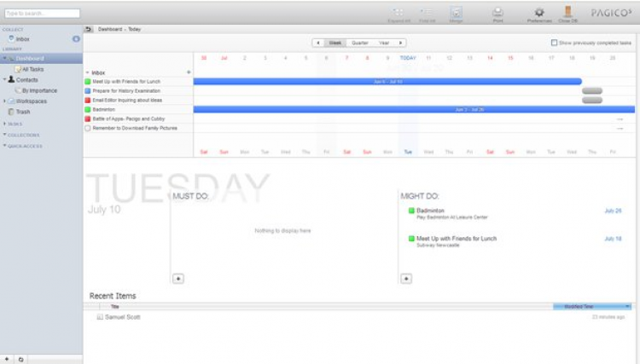640x364 pixels.
Task: Open the Modified Time column sort dropdown
Action: pyautogui.click(x=627, y=307)
